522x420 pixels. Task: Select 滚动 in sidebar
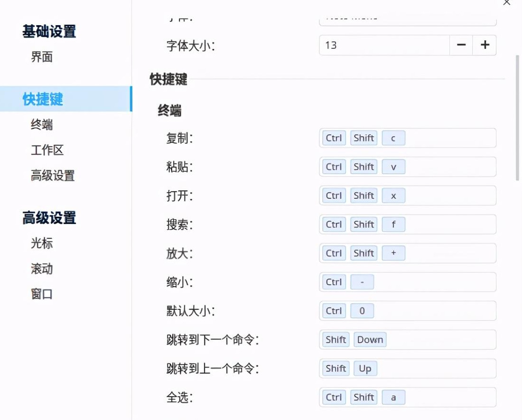[x=42, y=269]
